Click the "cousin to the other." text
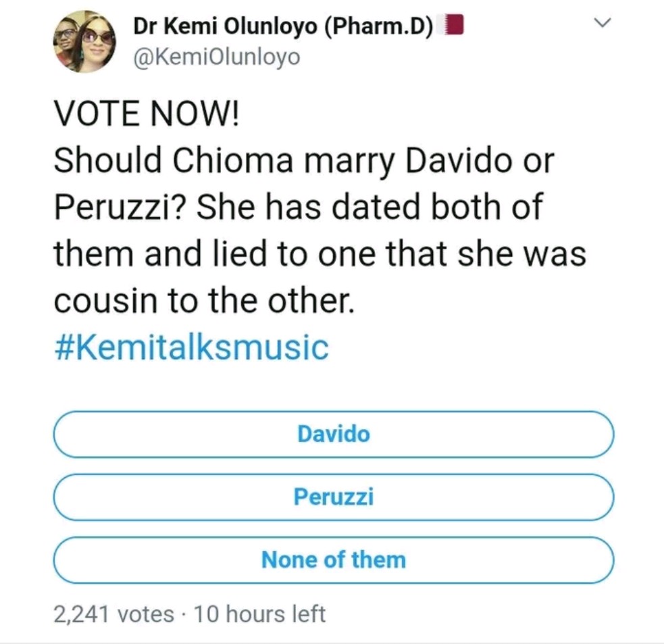 tap(203, 301)
